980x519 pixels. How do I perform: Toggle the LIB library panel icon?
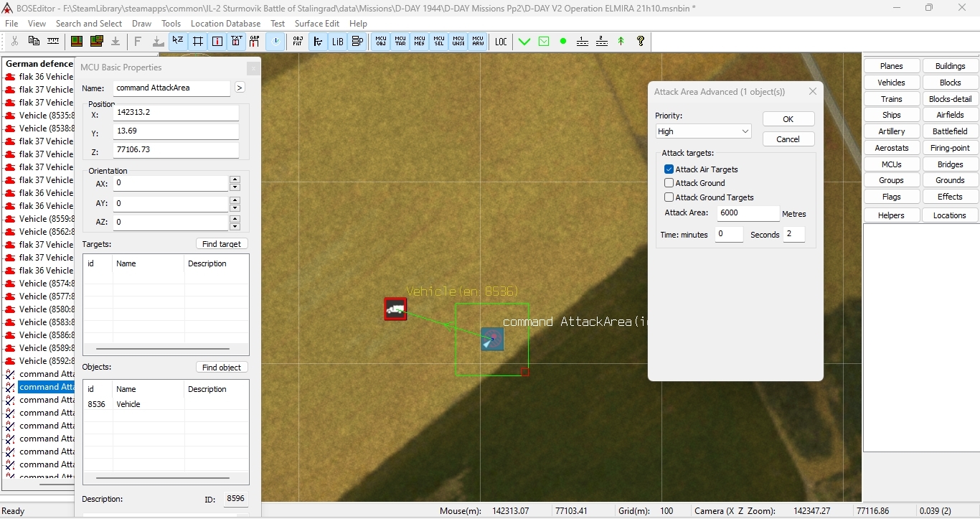pyautogui.click(x=337, y=42)
